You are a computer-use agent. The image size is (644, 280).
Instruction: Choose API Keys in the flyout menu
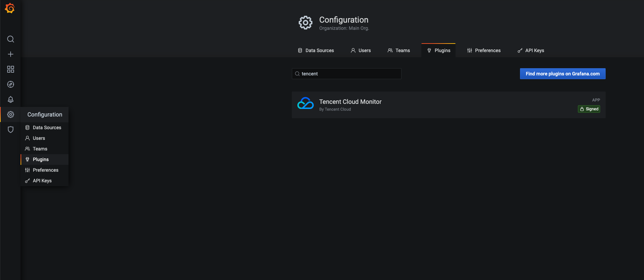[x=45, y=181]
